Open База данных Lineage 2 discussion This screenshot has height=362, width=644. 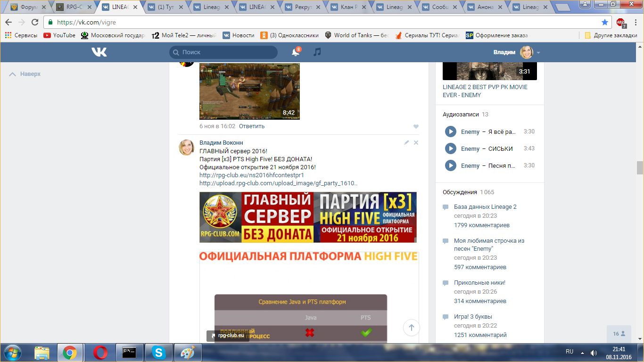tap(485, 207)
